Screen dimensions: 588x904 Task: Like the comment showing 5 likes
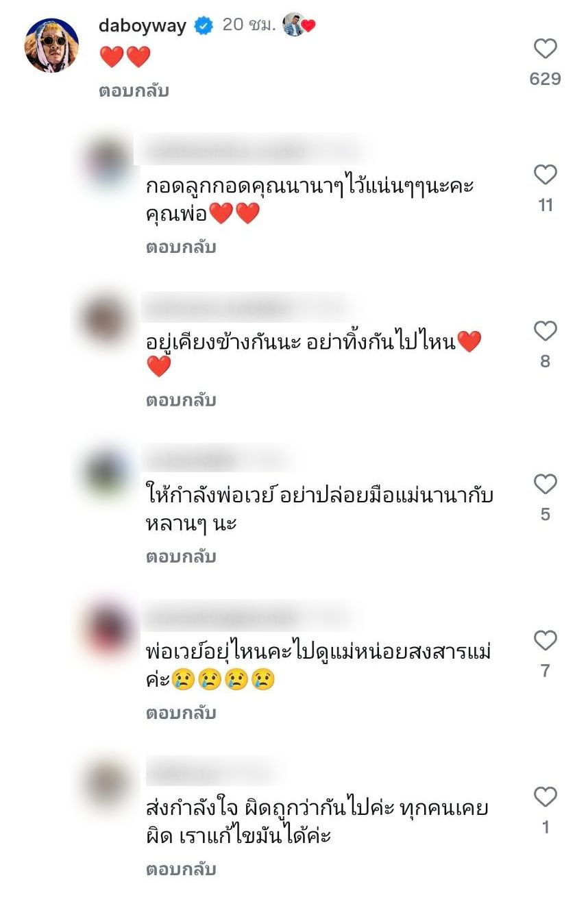[x=546, y=485]
